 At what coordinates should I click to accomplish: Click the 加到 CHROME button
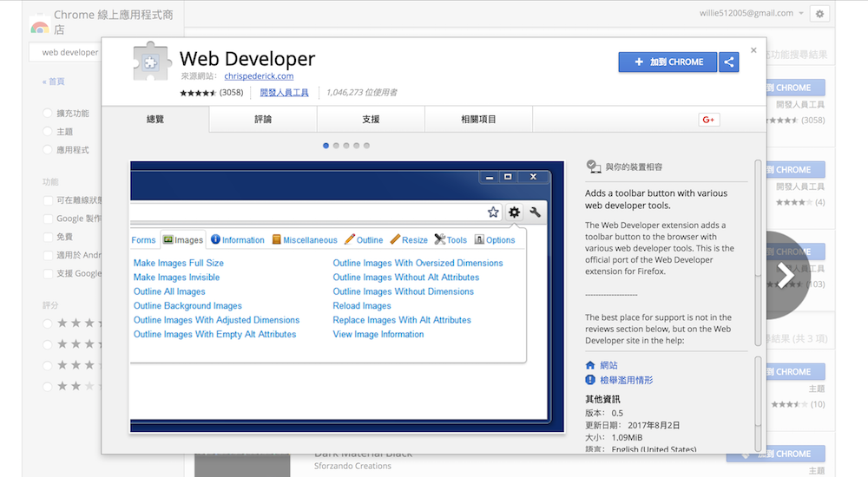[667, 62]
